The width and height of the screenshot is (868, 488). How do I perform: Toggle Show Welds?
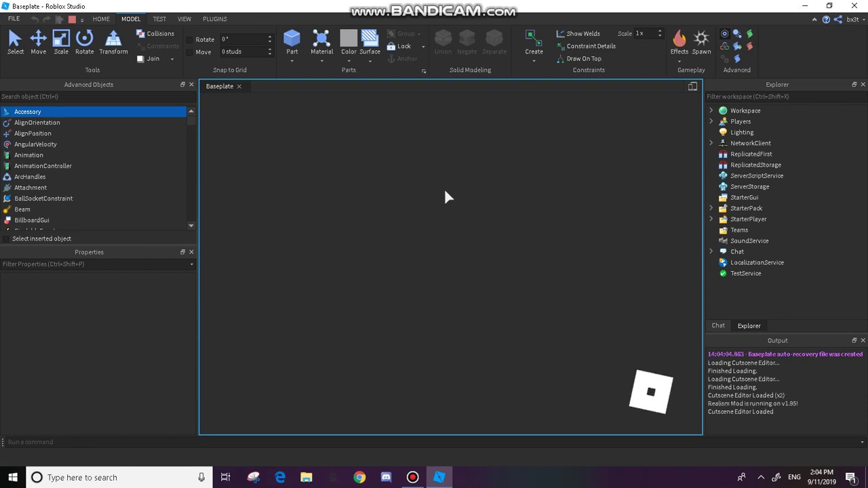(578, 33)
